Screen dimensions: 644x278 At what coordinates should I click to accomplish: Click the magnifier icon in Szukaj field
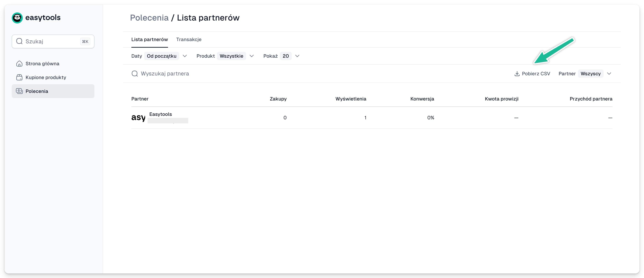coord(19,41)
